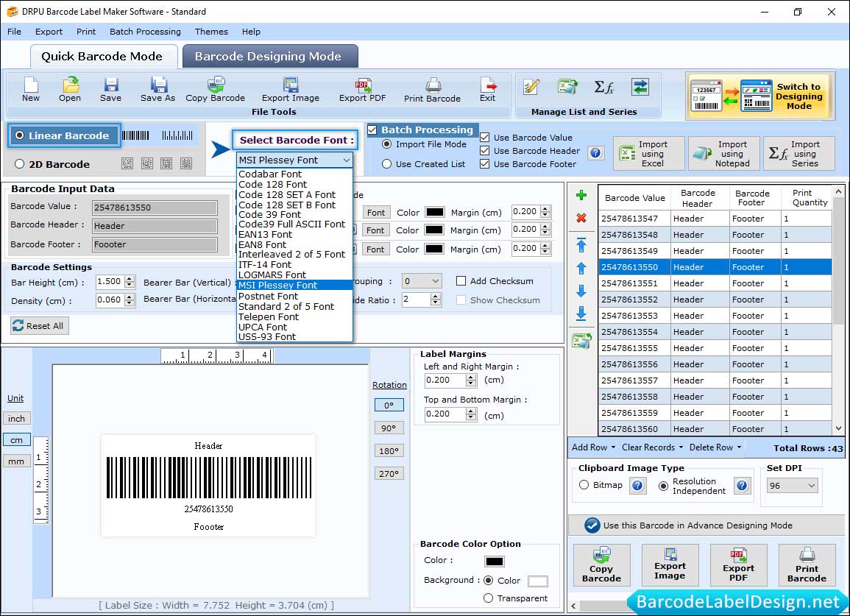The height and width of the screenshot is (616, 850).
Task: Select the 2D Barcode radio option
Action: click(x=20, y=164)
